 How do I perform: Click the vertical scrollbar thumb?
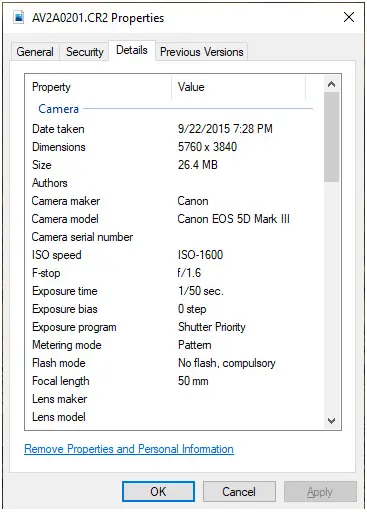[331, 137]
